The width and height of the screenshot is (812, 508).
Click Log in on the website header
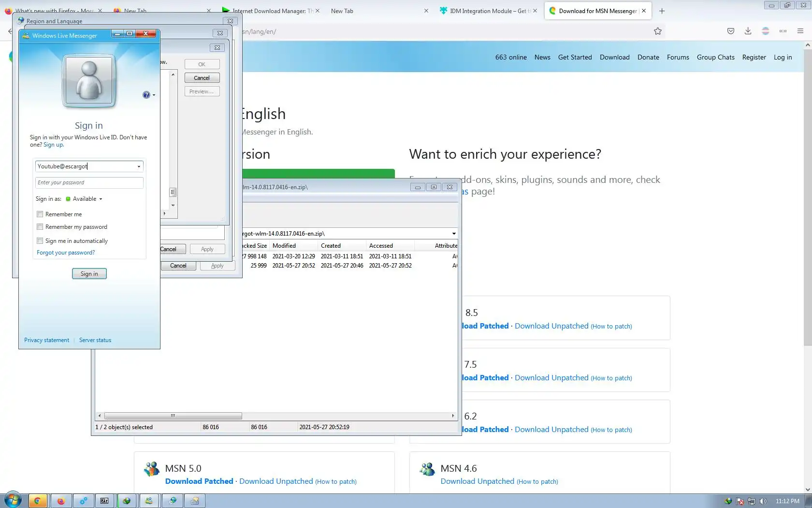coord(783,57)
